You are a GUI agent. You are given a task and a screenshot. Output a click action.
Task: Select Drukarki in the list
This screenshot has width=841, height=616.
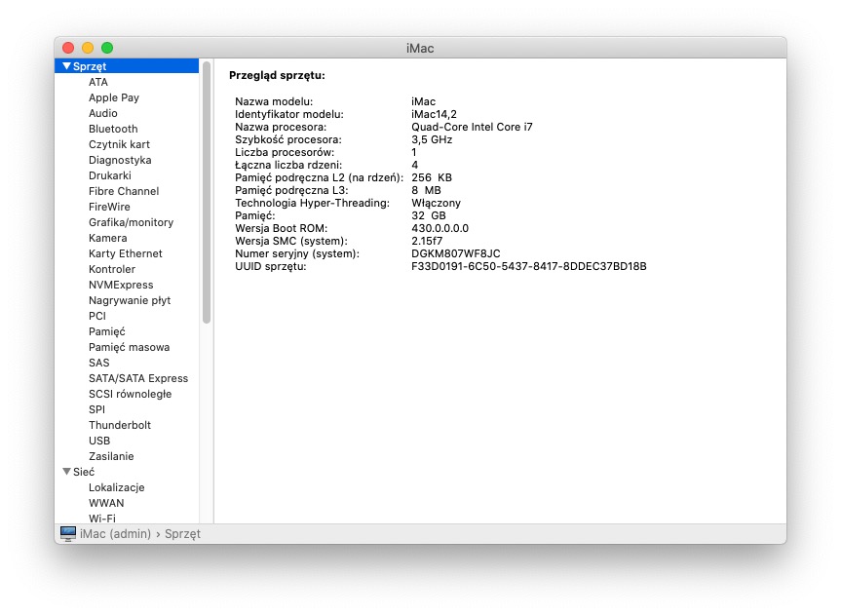coord(110,175)
